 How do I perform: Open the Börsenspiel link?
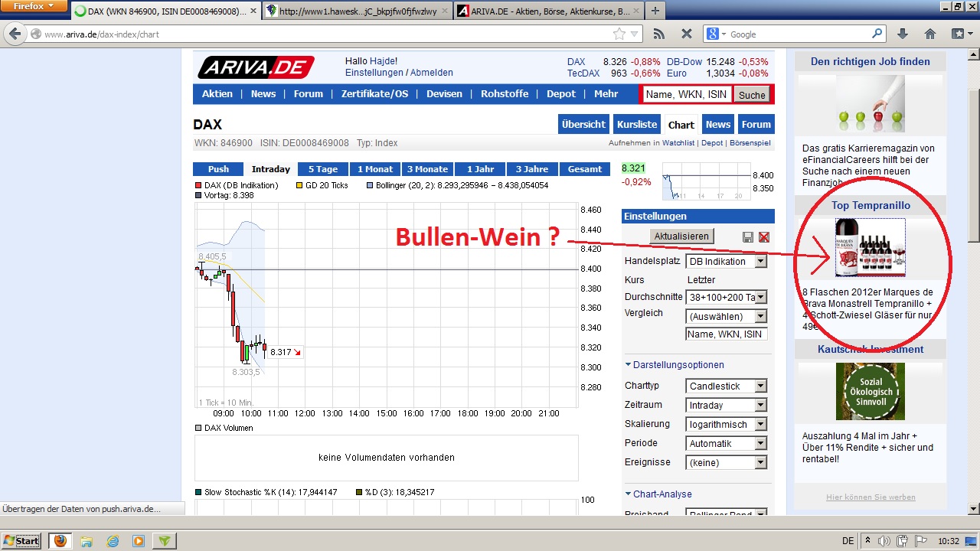750,143
